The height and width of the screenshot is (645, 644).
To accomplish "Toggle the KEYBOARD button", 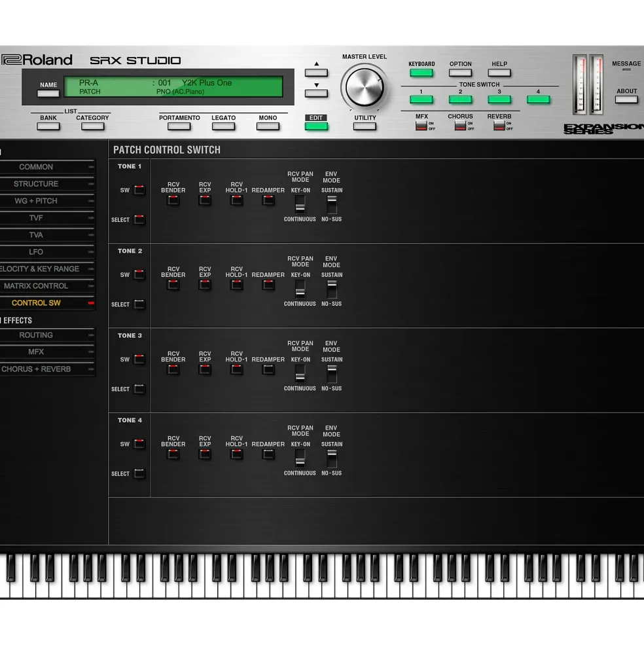I will click(x=421, y=73).
